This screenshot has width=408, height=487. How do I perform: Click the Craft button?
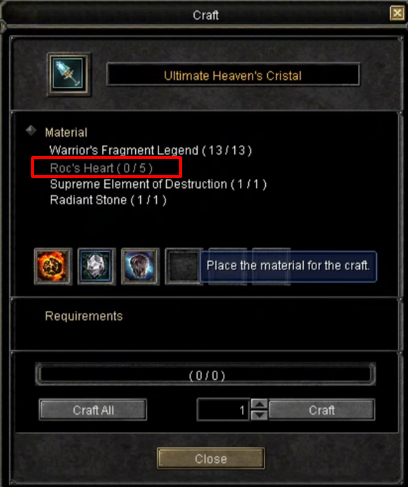[x=322, y=410]
